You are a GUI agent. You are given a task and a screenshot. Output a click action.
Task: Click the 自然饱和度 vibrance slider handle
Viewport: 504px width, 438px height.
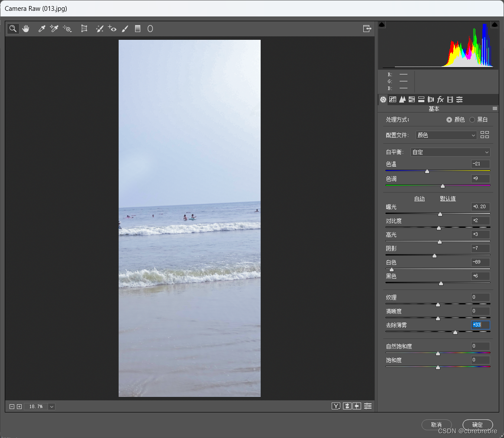(x=438, y=354)
